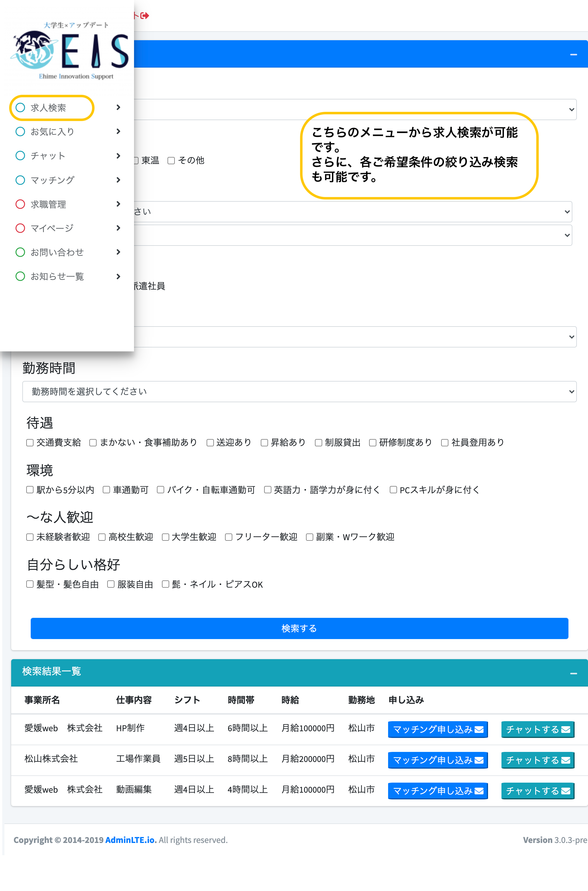The image size is (588, 891).
Task: Click the green お問い合わせ circle icon
Action: coord(20,252)
